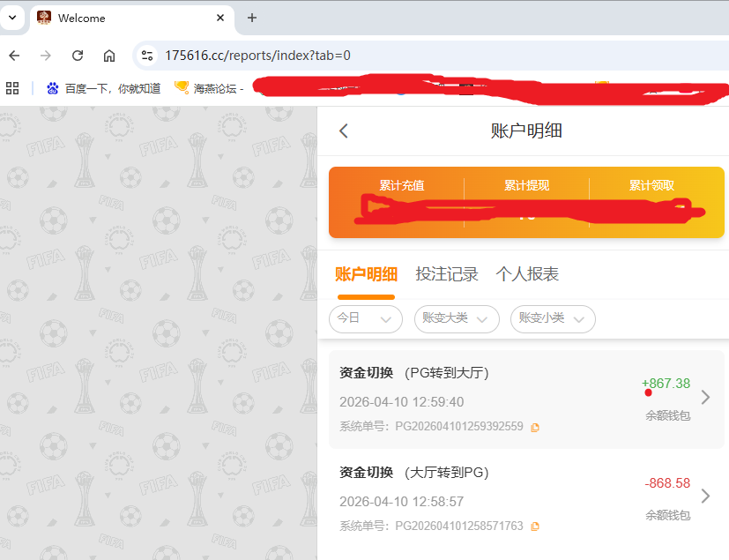Screen dimensions: 729x560
Task: Open a new browser tab with the plus button
Action: pyautogui.click(x=252, y=18)
